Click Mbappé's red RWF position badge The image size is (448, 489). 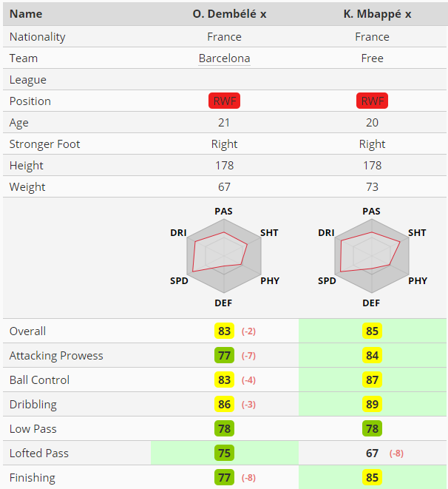(372, 101)
